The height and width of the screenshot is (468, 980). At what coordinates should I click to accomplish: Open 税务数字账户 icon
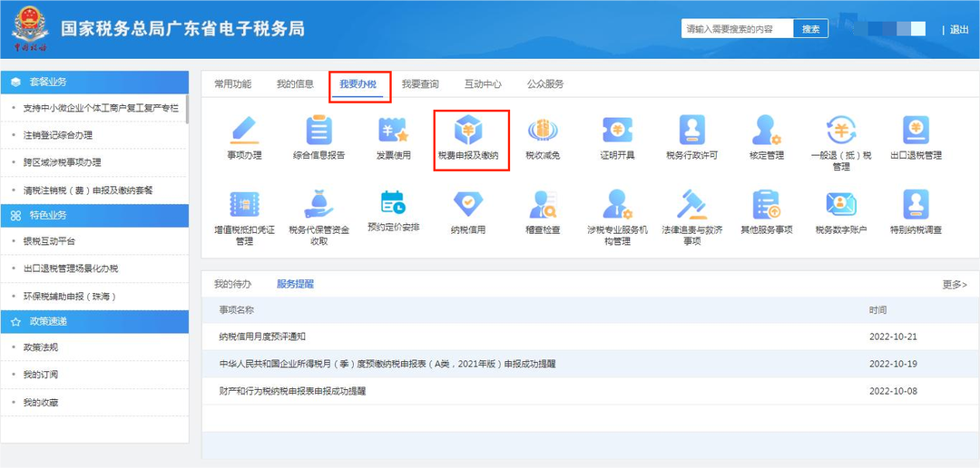[841, 204]
